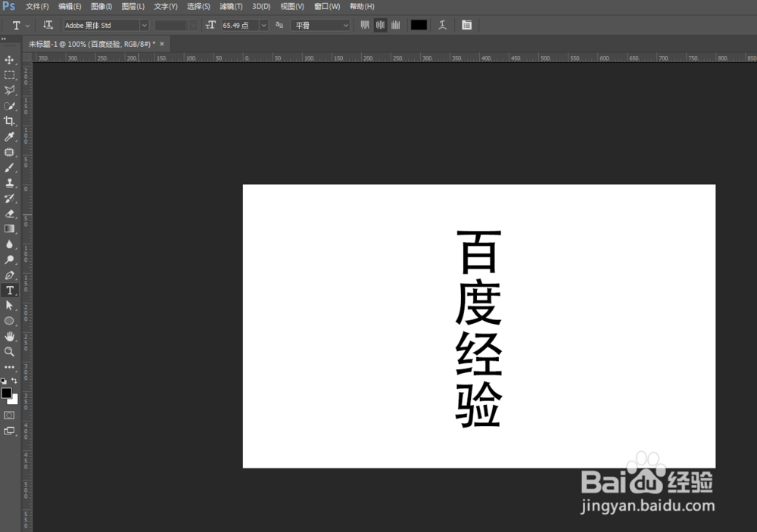Click the text color swatch in options bar
The image size is (757, 532).
[419, 25]
